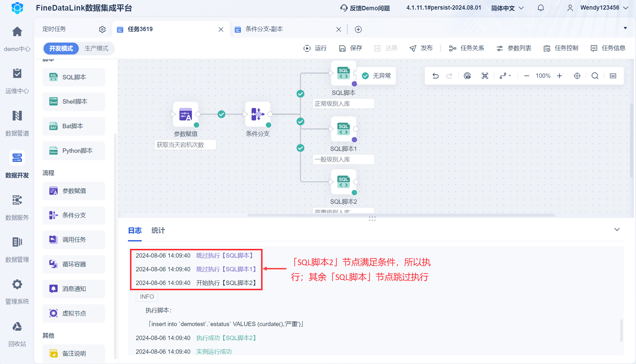Open the connection line style dropdown
The height and width of the screenshot is (364, 636).
[505, 76]
